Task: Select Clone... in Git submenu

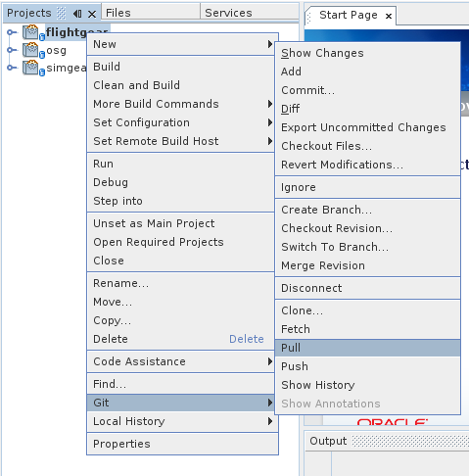Action: (x=368, y=310)
